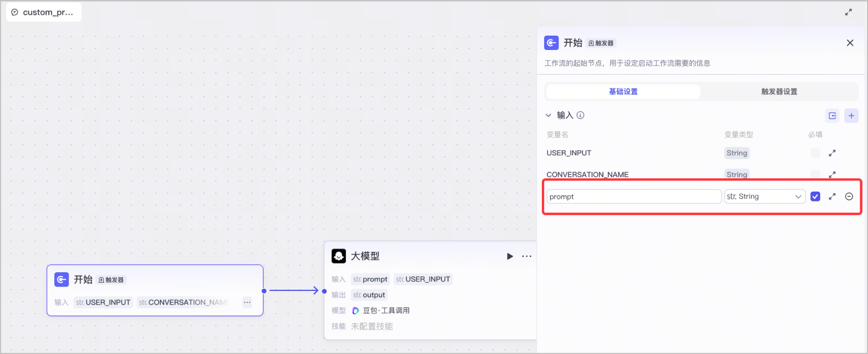Click the 变量名 column header
Viewport: 868px width, 354px height.
tap(557, 134)
